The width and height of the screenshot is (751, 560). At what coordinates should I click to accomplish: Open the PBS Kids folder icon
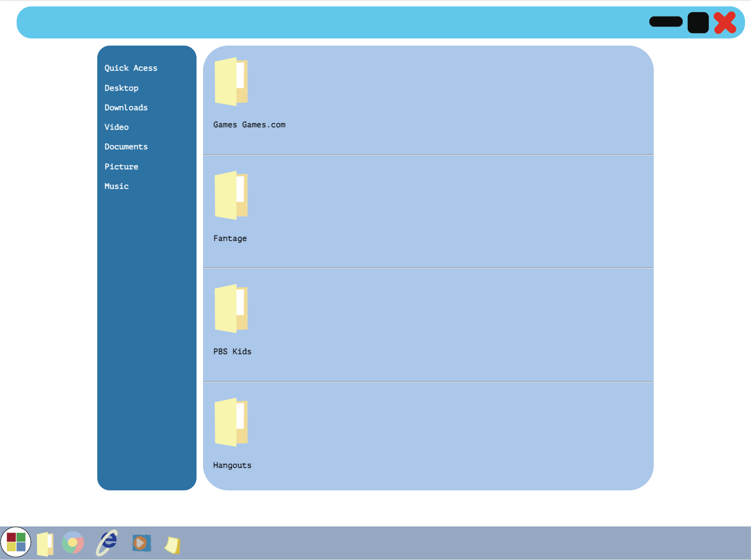(x=231, y=309)
